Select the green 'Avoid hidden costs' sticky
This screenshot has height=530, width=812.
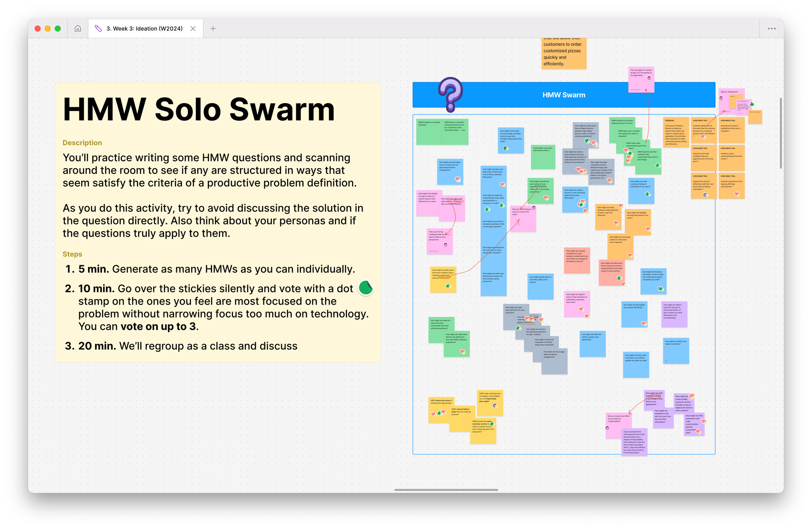tap(542, 157)
